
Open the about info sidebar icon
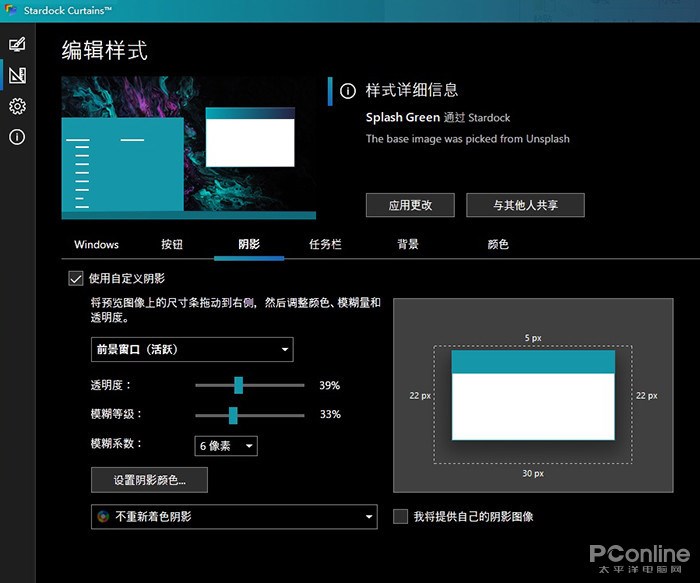coord(17,137)
